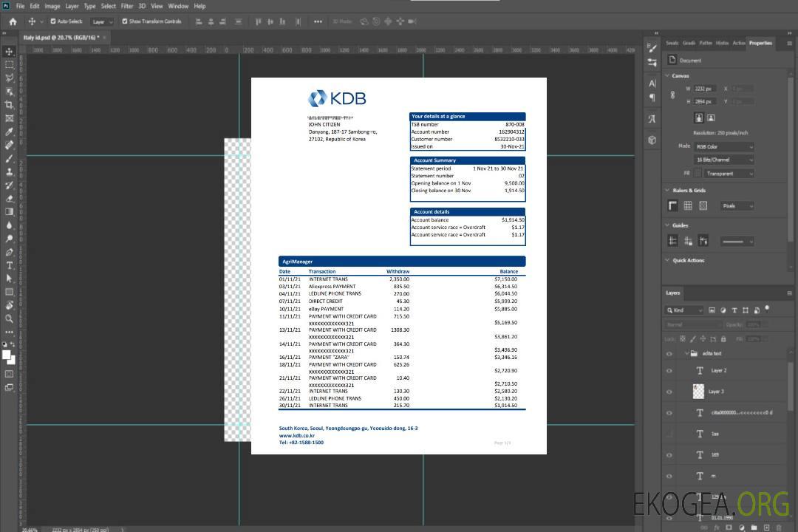This screenshot has width=798, height=532.
Task: Collapse the 'edita text' layer group
Action: click(x=686, y=353)
